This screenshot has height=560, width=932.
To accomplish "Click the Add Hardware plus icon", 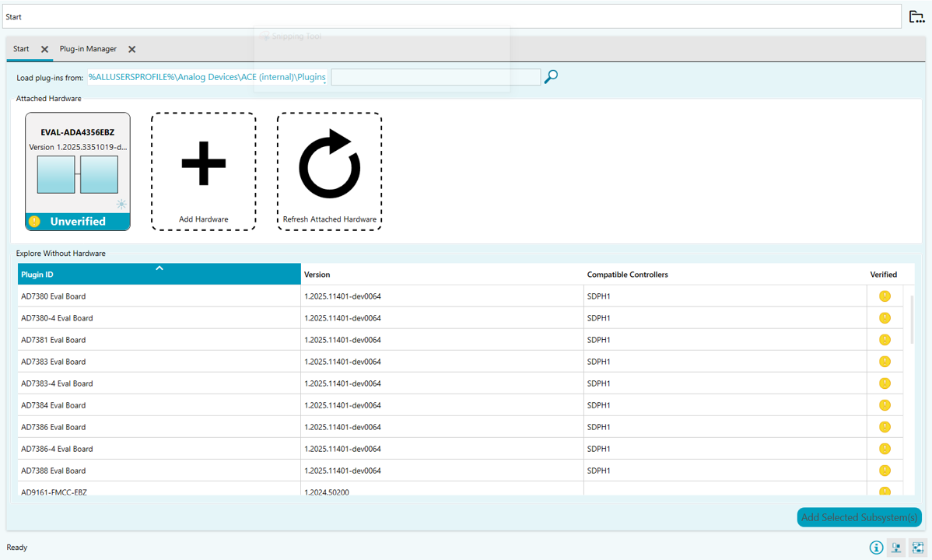I will coord(203,164).
